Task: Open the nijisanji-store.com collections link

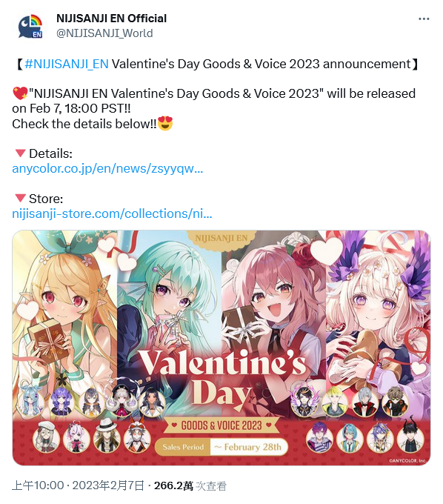Action: point(112,213)
